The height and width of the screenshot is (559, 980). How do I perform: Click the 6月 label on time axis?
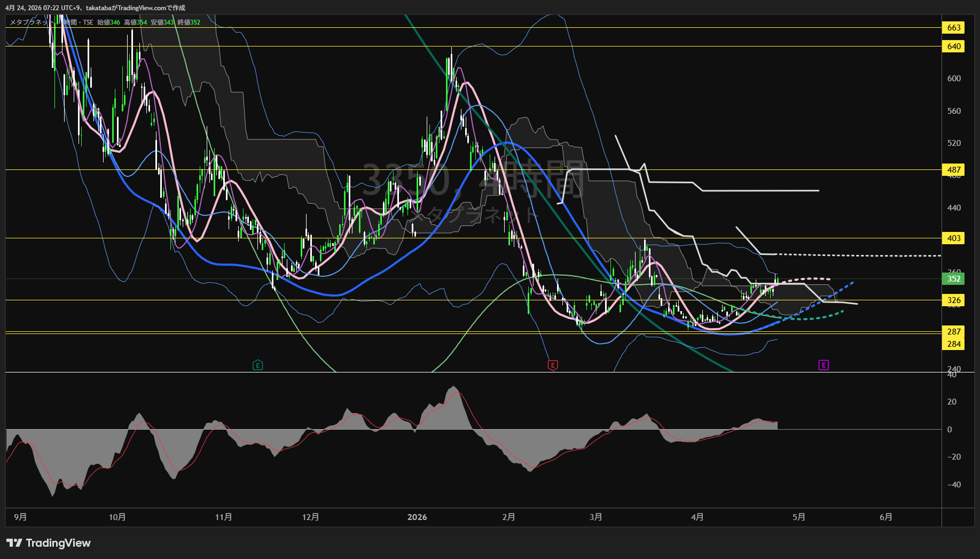pyautogui.click(x=885, y=517)
